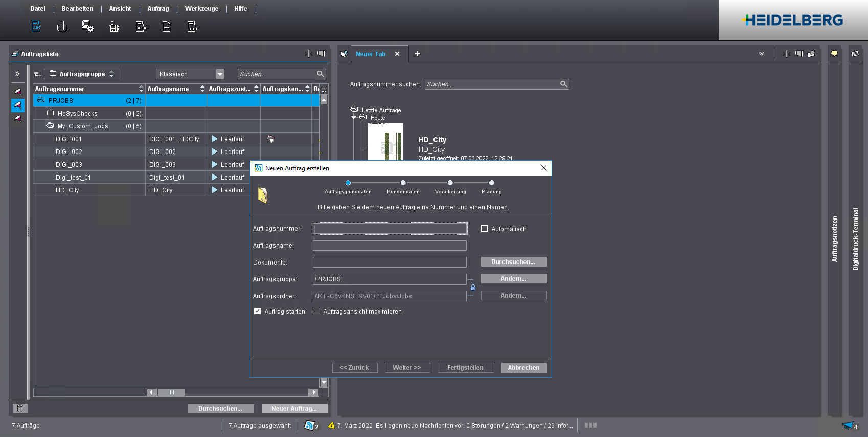This screenshot has height=437, width=868.
Task: Add a new tab with plus button
Action: click(418, 54)
